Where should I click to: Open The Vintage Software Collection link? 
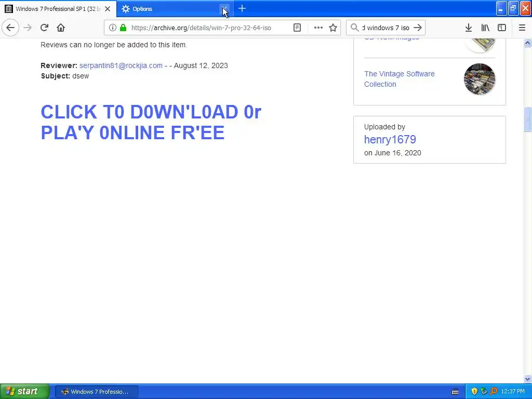(400, 79)
